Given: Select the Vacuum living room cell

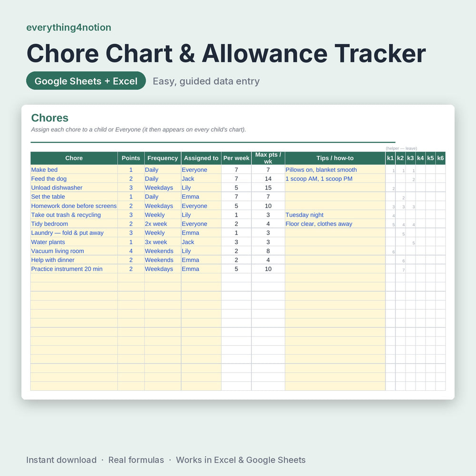Looking at the screenshot, I should pos(74,251).
